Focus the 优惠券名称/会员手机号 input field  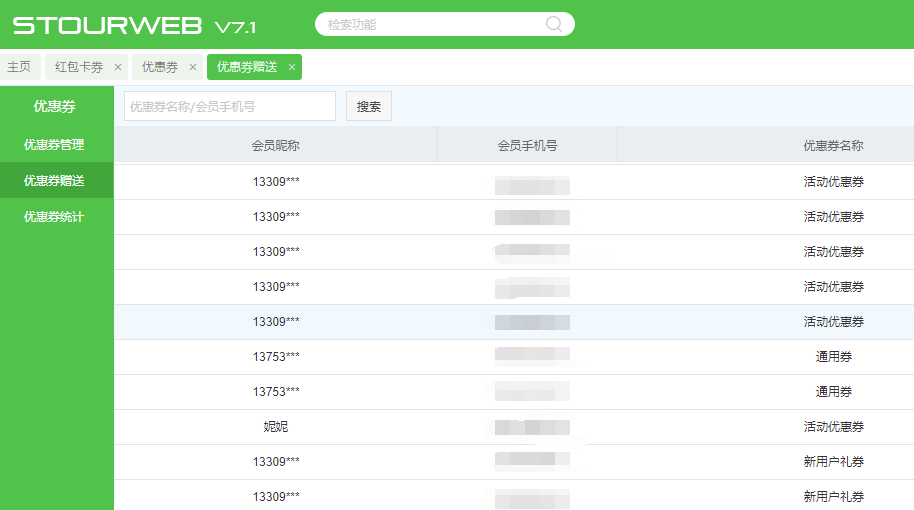229,106
